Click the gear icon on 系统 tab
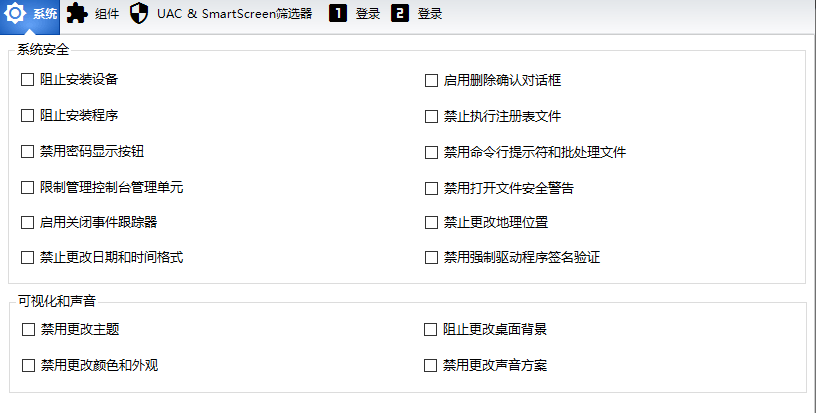Viewport: 816px width, 413px height. [16, 14]
